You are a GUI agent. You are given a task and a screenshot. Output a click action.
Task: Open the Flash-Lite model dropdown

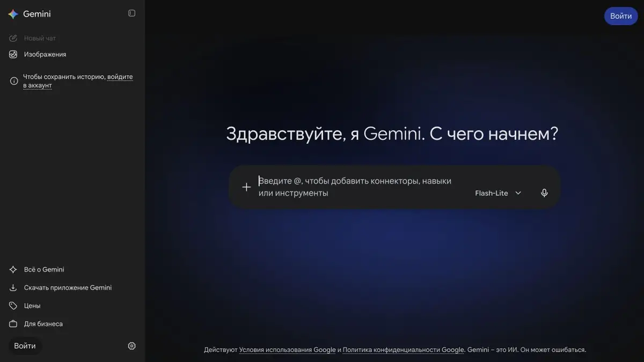coord(498,193)
